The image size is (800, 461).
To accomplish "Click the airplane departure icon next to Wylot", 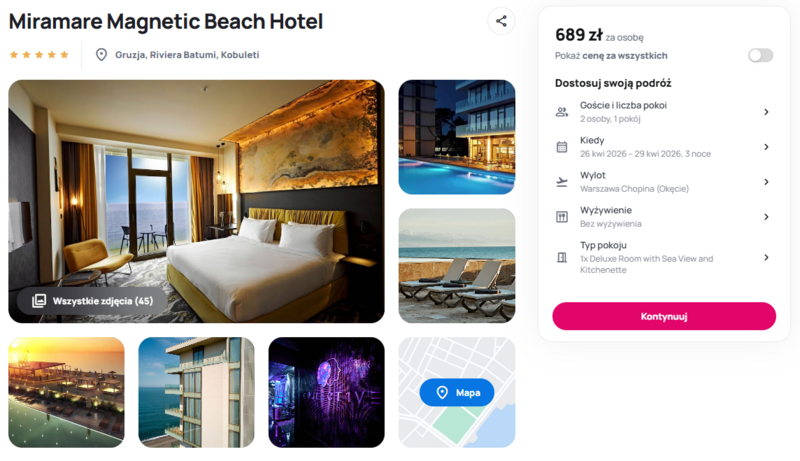I will click(562, 182).
